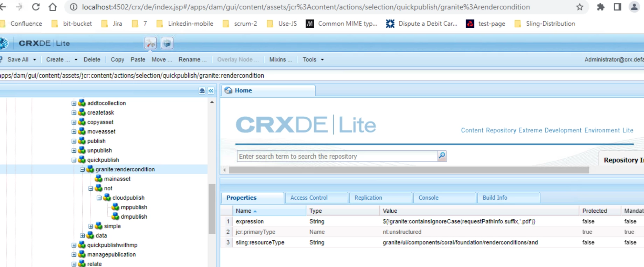Screen dimensions: 644x267
Task: Reload the browser page
Action: 36,7
